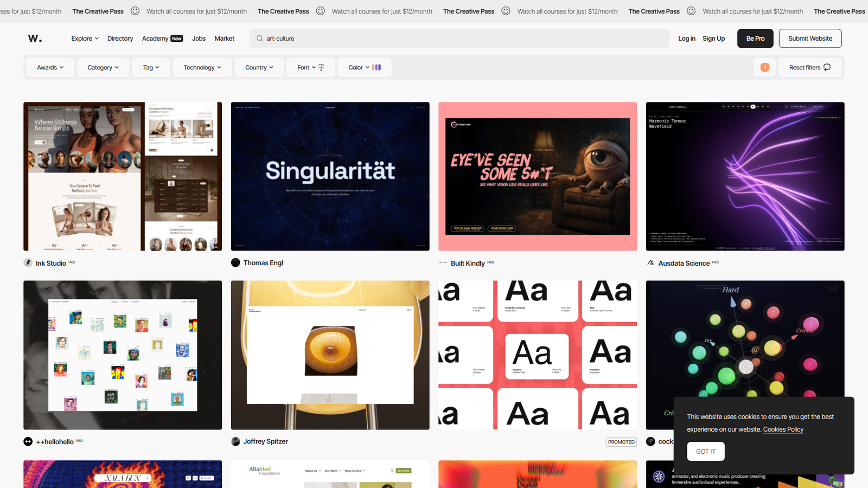Click the PRO badge next to Ink Studio

[72, 262]
